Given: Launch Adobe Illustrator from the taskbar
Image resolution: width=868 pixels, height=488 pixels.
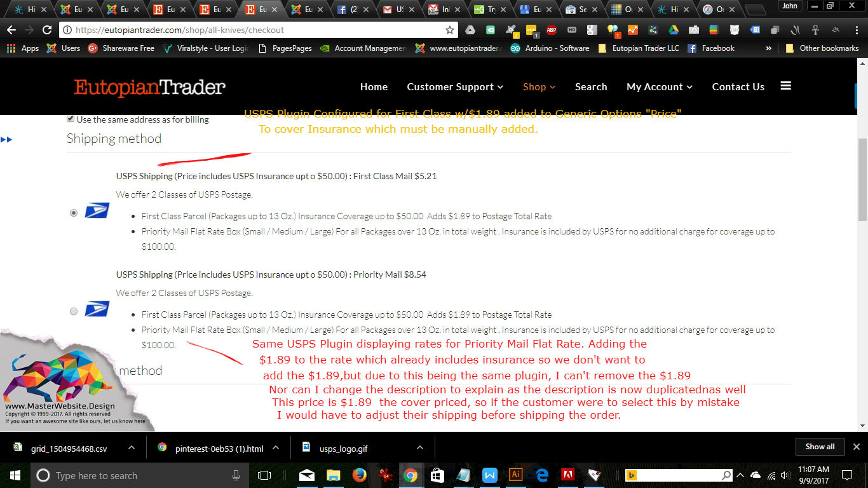Looking at the screenshot, I should [x=515, y=475].
